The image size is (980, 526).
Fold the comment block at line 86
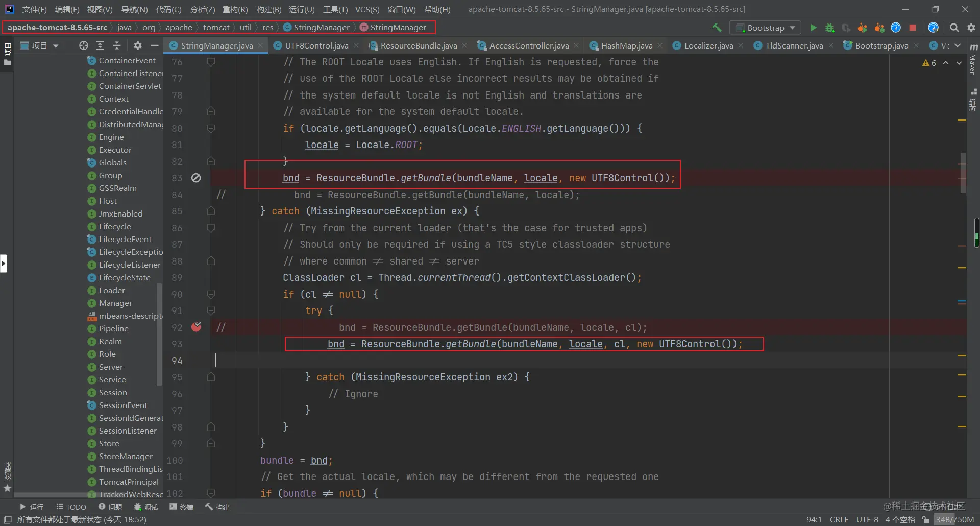(x=211, y=228)
